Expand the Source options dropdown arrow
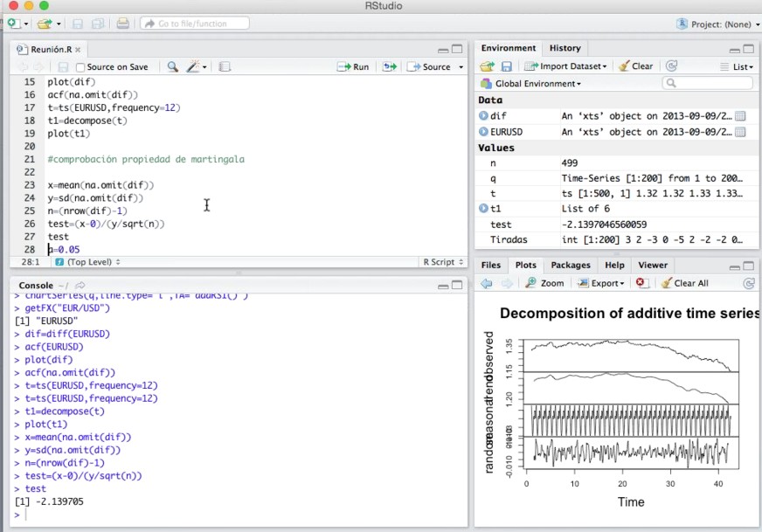This screenshot has width=762, height=532. (x=461, y=67)
